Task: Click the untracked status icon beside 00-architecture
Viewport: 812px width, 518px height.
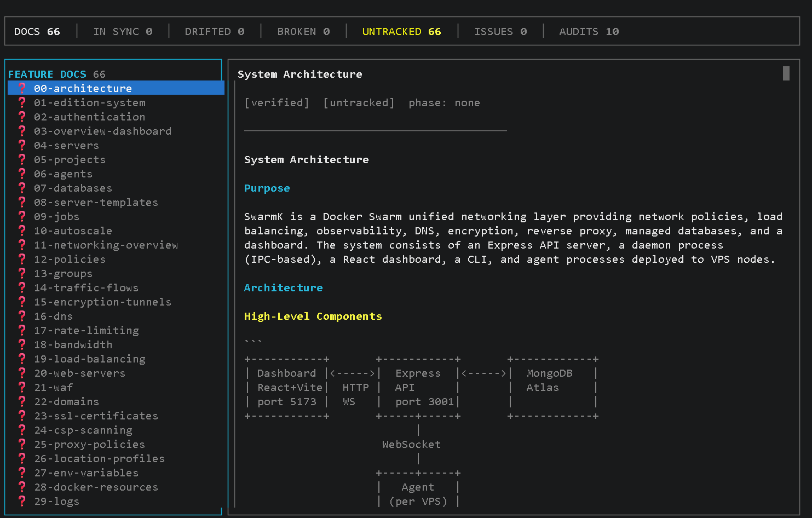Action: pos(22,88)
